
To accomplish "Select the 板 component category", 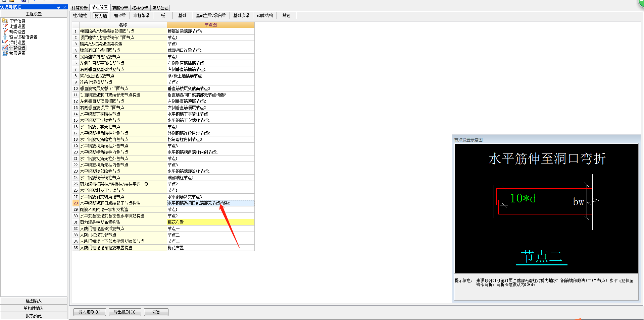I will coord(163,15).
